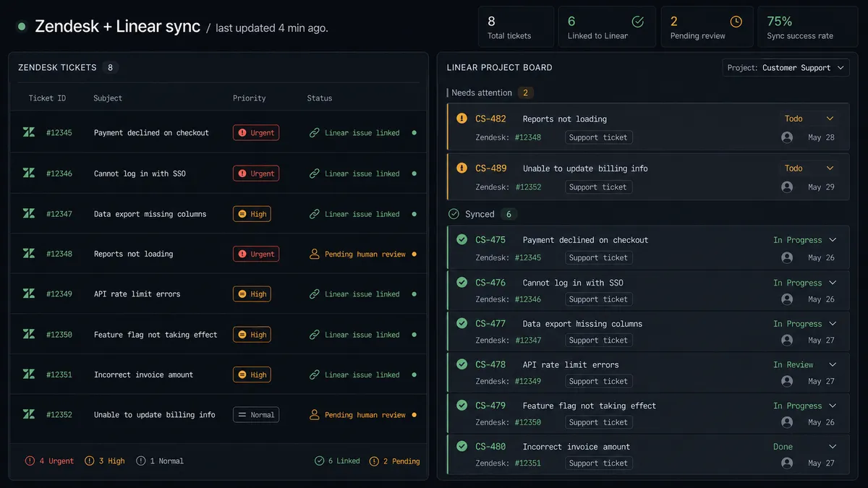This screenshot has height=488, width=868.
Task: Click green sync status dot by title
Action: (x=22, y=27)
